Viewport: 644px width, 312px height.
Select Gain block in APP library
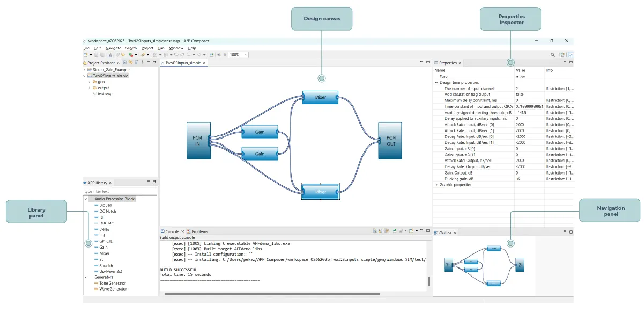pyautogui.click(x=103, y=247)
